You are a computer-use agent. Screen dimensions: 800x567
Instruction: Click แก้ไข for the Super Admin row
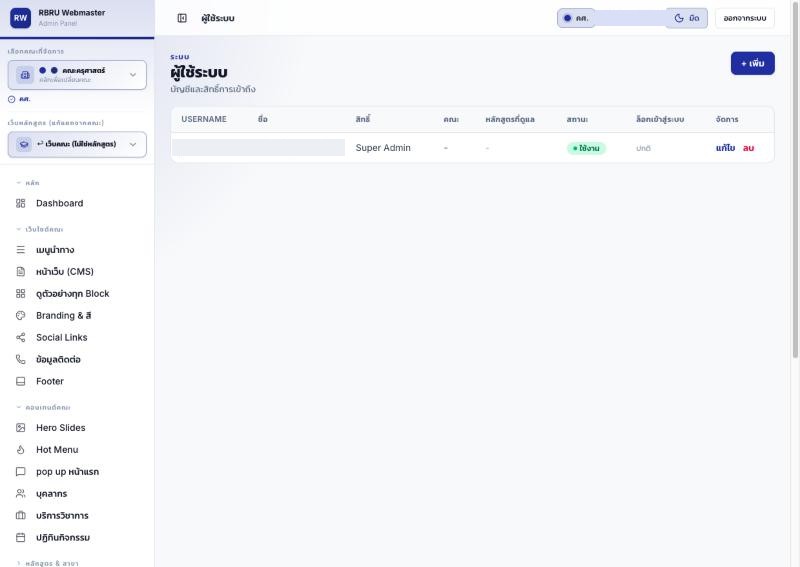click(725, 148)
